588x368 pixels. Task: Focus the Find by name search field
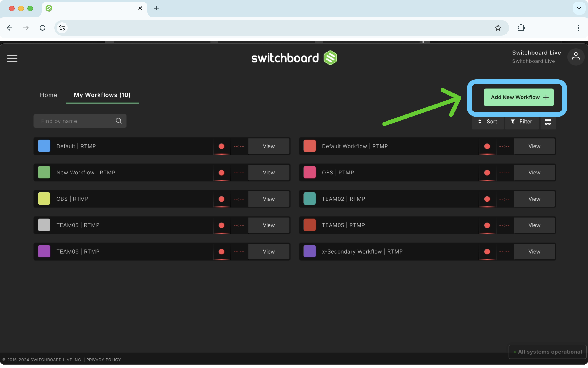(80, 121)
